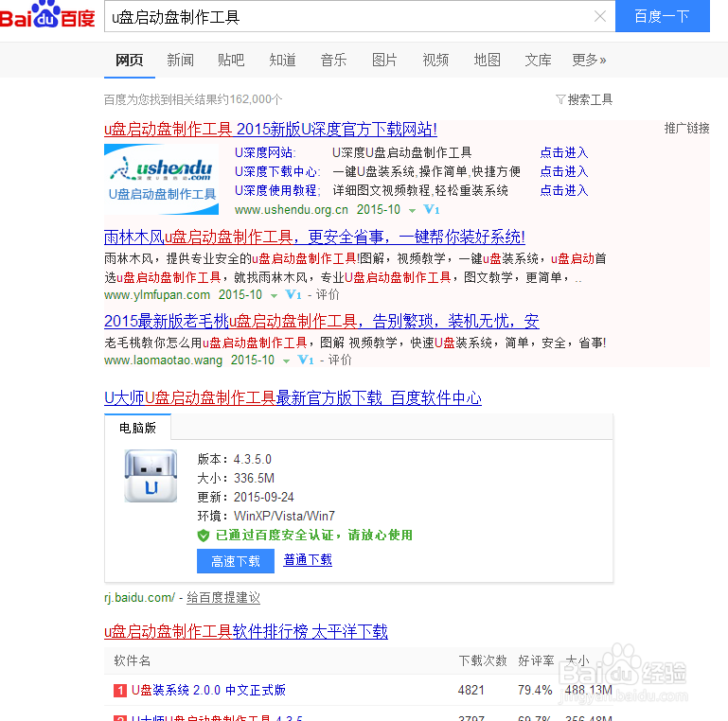Open the 2015最新版老毛桃 result title

321,321
